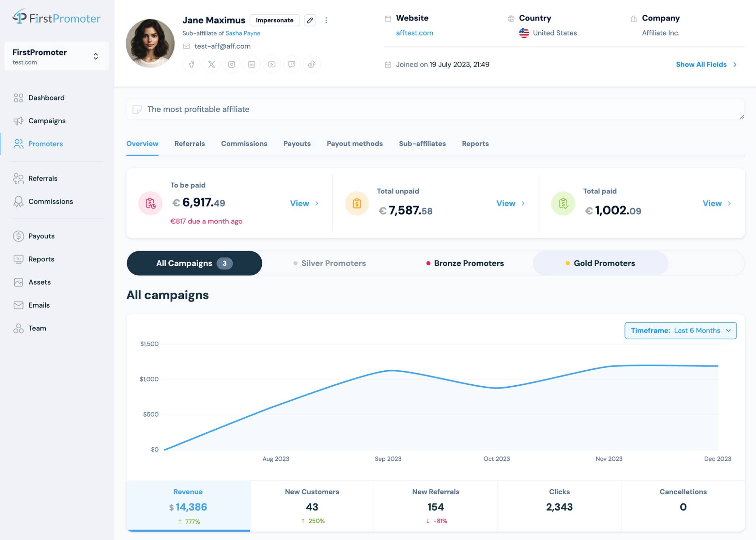Viewport: 756px width, 540px height.
Task: Expand Show All Fields
Action: [x=701, y=64]
